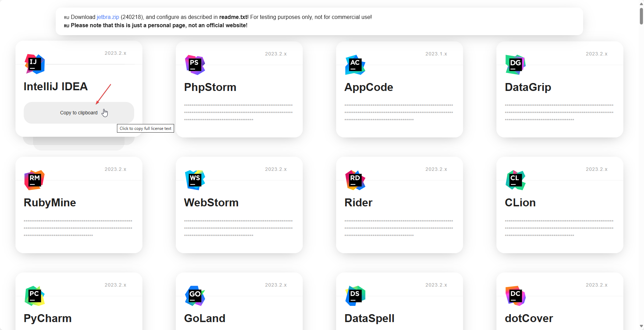
Task: Click the RubyMine masked license key
Action: pos(78,228)
